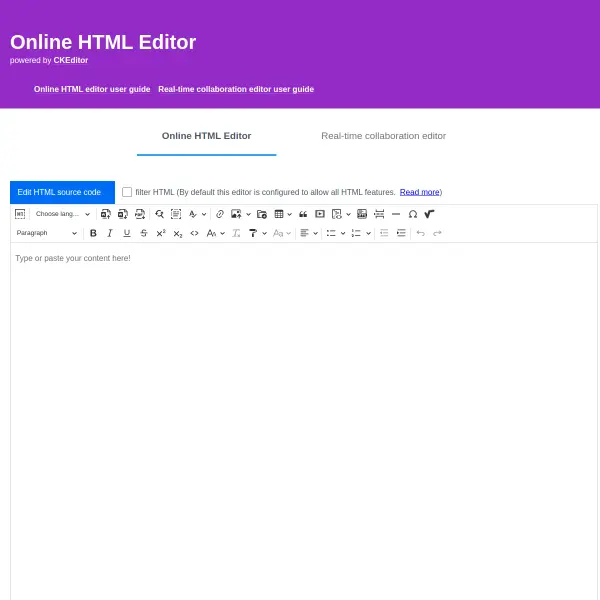Click the Redo arrow
Screen dimensions: 600x600
click(x=437, y=233)
